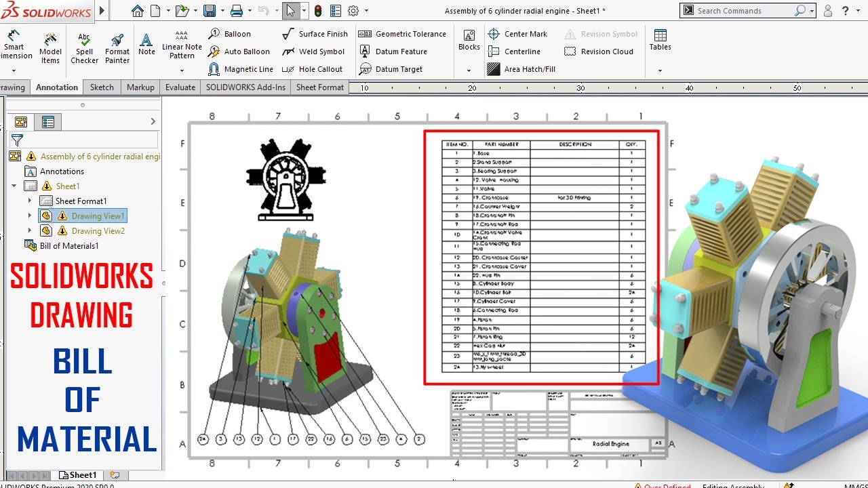Click the Add Sheet icon beside the Sheet1 tab
The width and height of the screenshot is (868, 488).
click(x=115, y=475)
